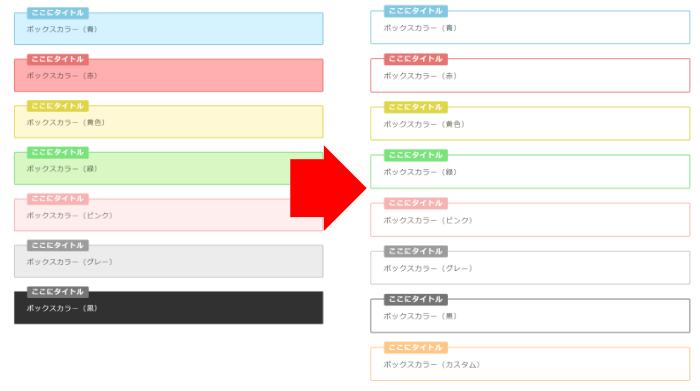This screenshot has width=700, height=391.
Task: Click the orange title tag on custom box
Action: coord(416,347)
